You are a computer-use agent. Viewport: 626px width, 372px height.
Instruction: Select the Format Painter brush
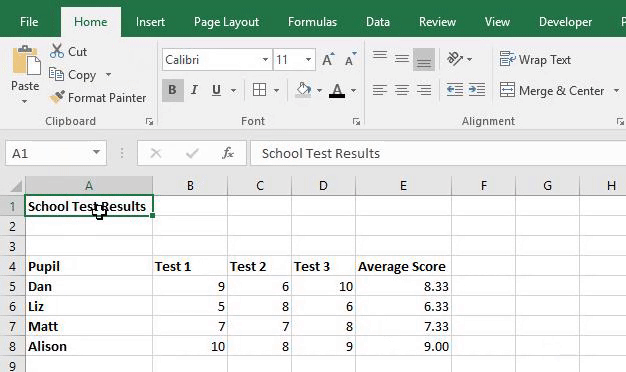[57, 97]
